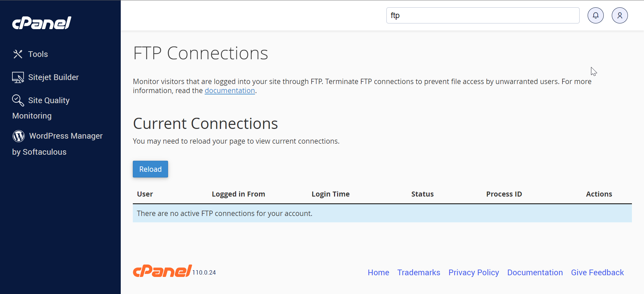Click the Logged in From column header
This screenshot has height=294, width=644.
(238, 194)
